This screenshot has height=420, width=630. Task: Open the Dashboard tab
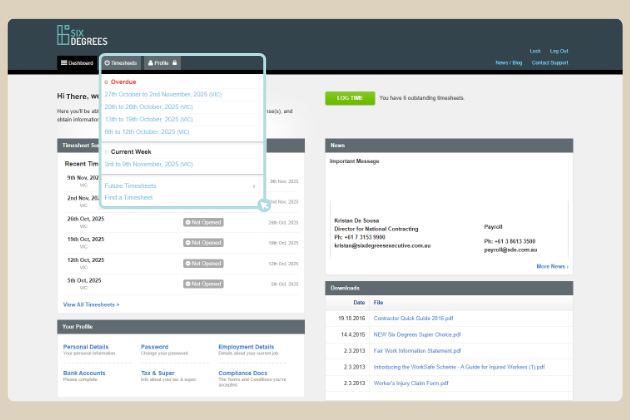coord(77,63)
